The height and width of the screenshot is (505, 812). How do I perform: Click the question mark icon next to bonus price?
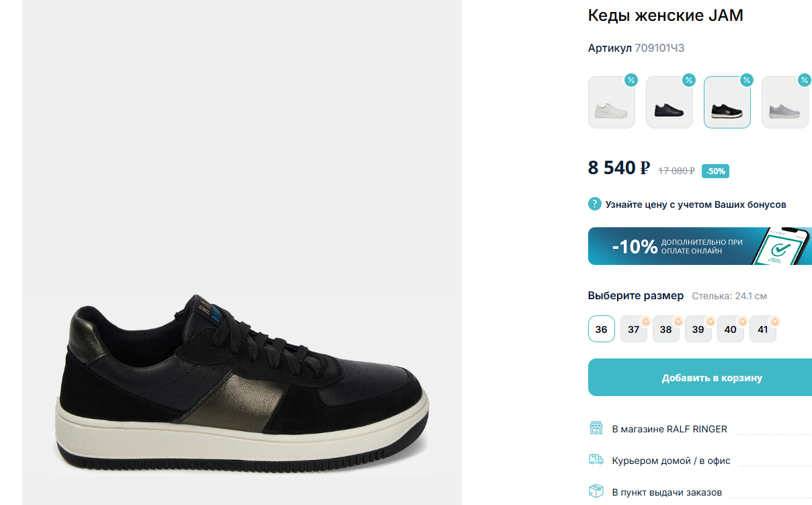click(595, 204)
